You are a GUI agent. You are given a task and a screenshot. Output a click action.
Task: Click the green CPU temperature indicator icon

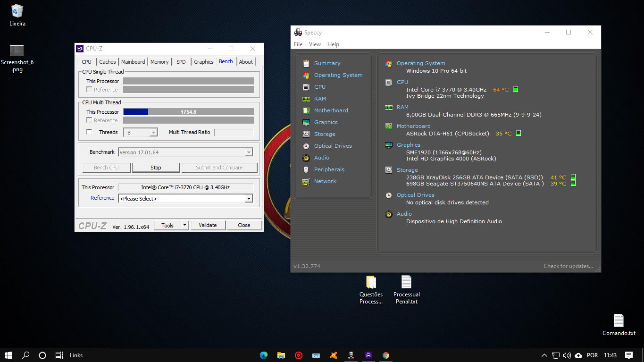point(516,89)
